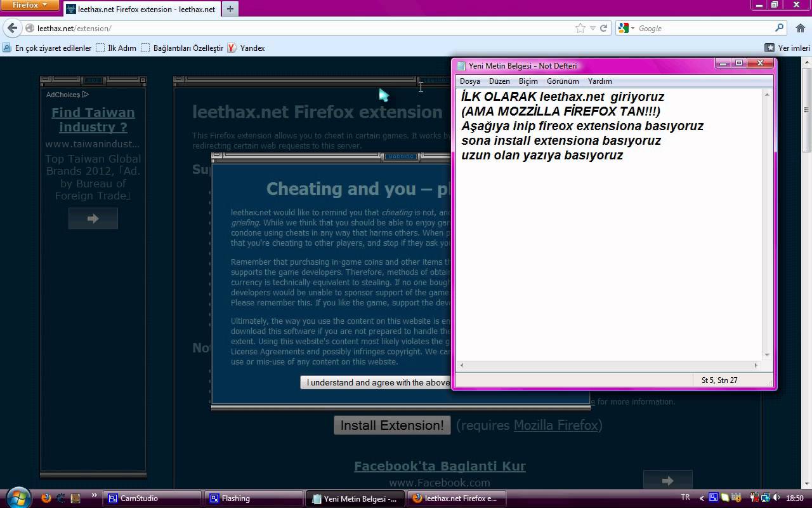Image resolution: width=812 pixels, height=508 pixels.
Task: Click Notepad horizontal scroll left arrow
Action: click(x=461, y=365)
